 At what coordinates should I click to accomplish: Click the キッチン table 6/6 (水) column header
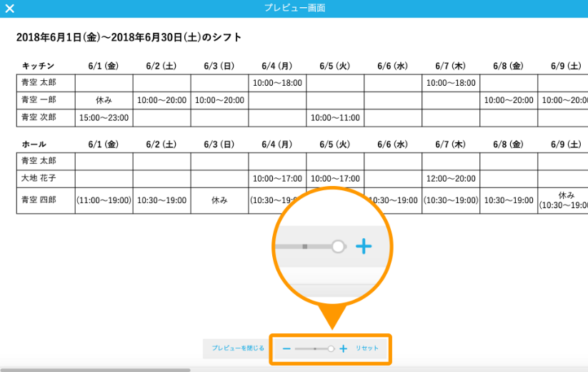(393, 66)
